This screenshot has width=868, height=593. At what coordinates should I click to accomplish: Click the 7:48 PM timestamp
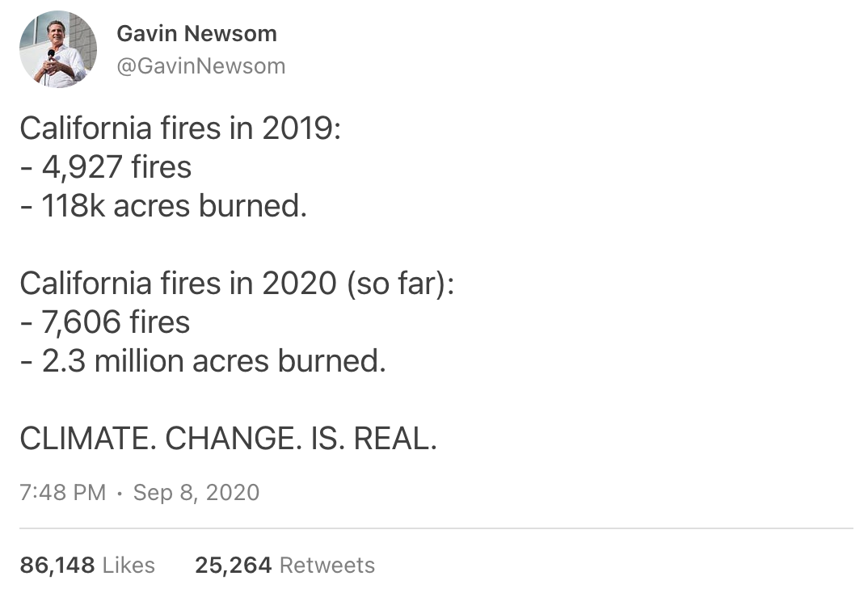point(62,492)
